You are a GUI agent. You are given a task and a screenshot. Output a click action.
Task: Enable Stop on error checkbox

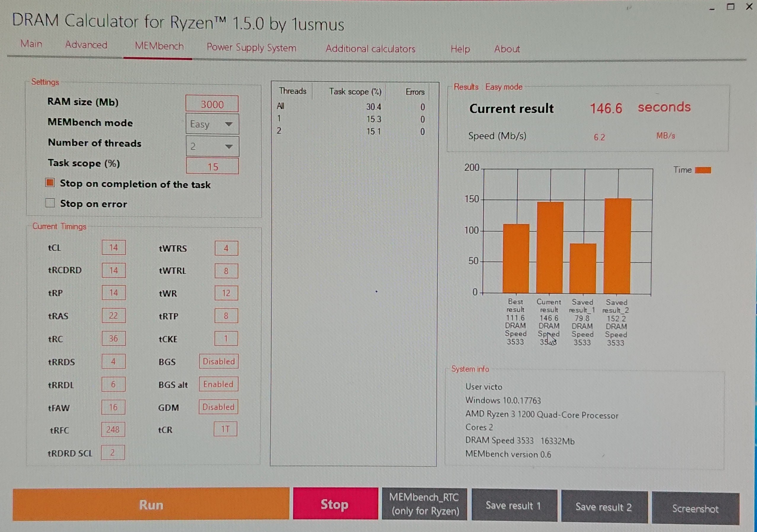tap(50, 202)
